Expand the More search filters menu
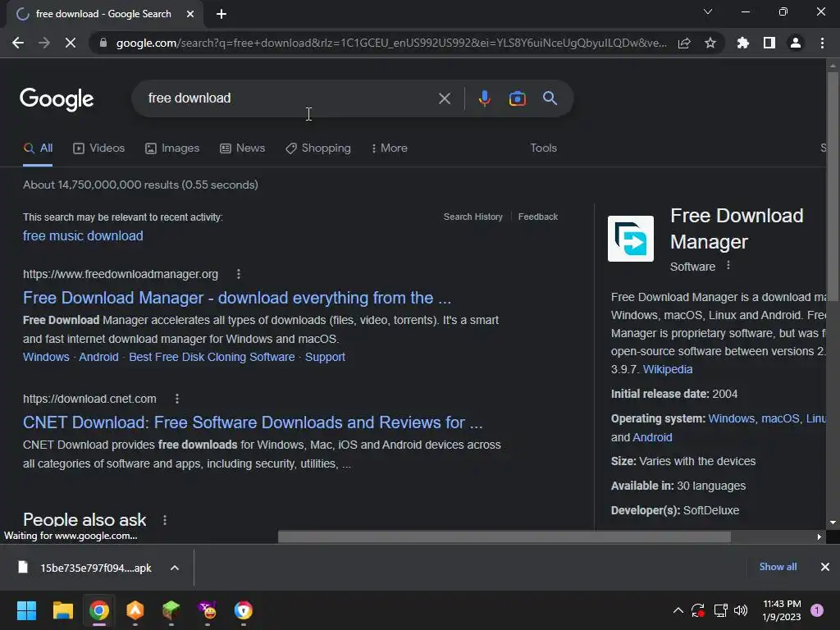Image resolution: width=840 pixels, height=630 pixels. click(389, 148)
